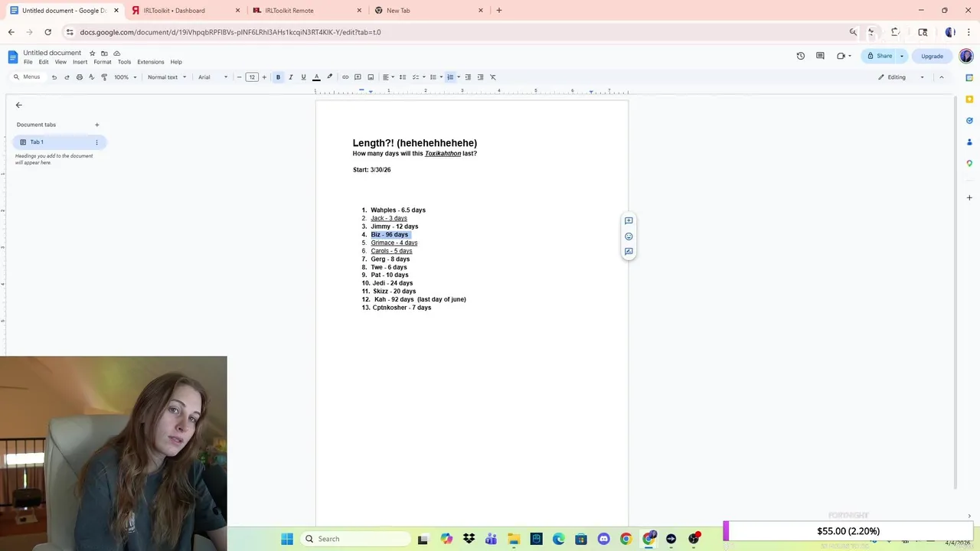The image size is (980, 551).
Task: Clear formatting with the toolbar icon
Action: pyautogui.click(x=493, y=77)
